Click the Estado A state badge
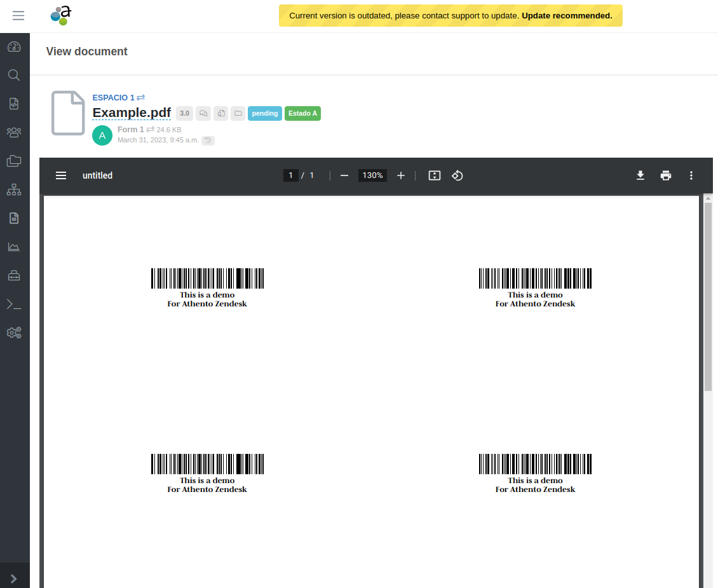Image resolution: width=718 pixels, height=588 pixels. coord(302,114)
